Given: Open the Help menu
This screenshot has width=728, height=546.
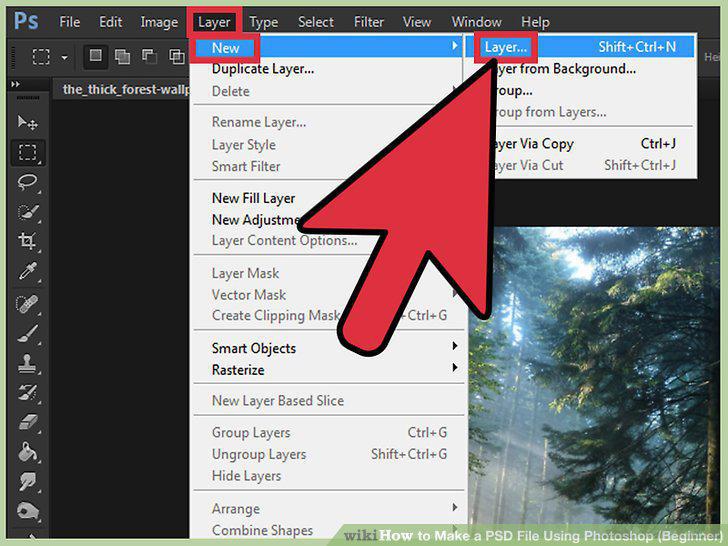Looking at the screenshot, I should (535, 22).
